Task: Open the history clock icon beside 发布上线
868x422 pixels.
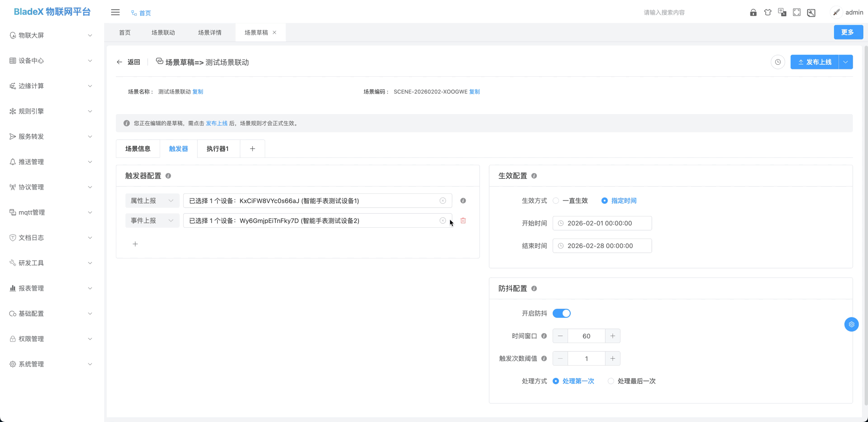Action: [x=777, y=62]
